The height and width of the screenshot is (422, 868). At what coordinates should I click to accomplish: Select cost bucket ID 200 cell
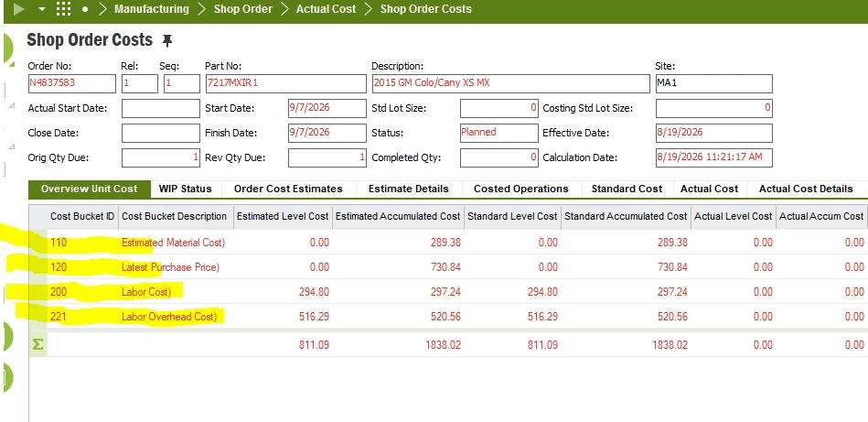pos(82,292)
